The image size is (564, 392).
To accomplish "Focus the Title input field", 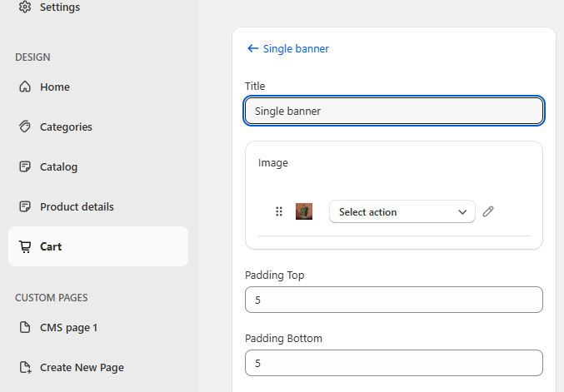I will (394, 111).
